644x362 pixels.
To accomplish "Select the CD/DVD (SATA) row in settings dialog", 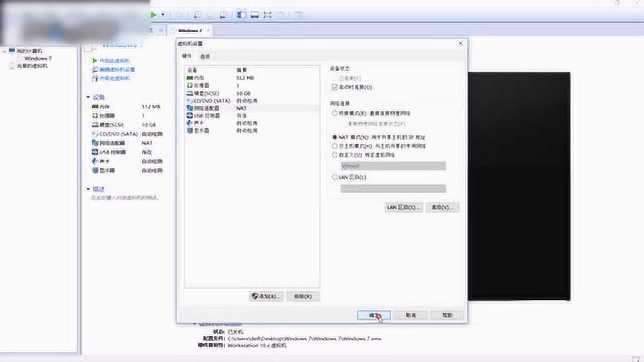I will (x=252, y=101).
